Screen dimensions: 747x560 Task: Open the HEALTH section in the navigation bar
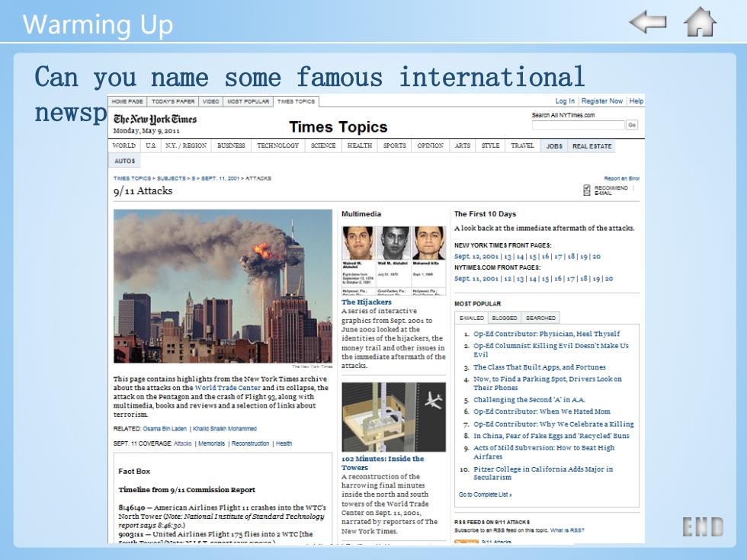[360, 146]
